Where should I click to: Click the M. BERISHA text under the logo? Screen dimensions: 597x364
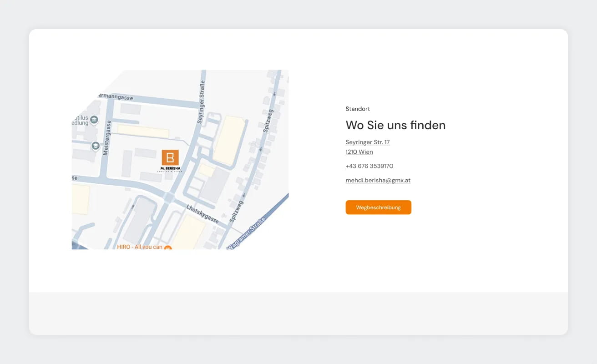(170, 168)
